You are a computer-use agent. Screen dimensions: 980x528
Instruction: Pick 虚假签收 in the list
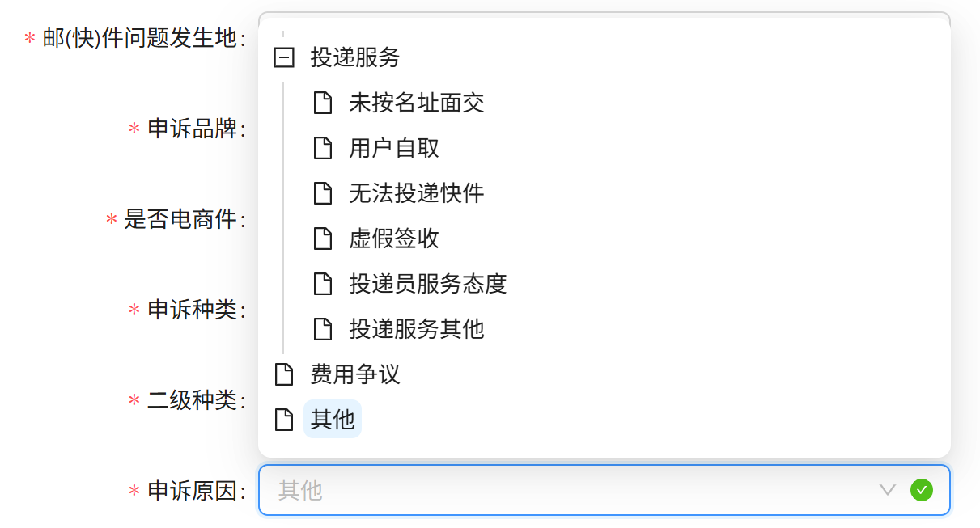[x=394, y=239]
